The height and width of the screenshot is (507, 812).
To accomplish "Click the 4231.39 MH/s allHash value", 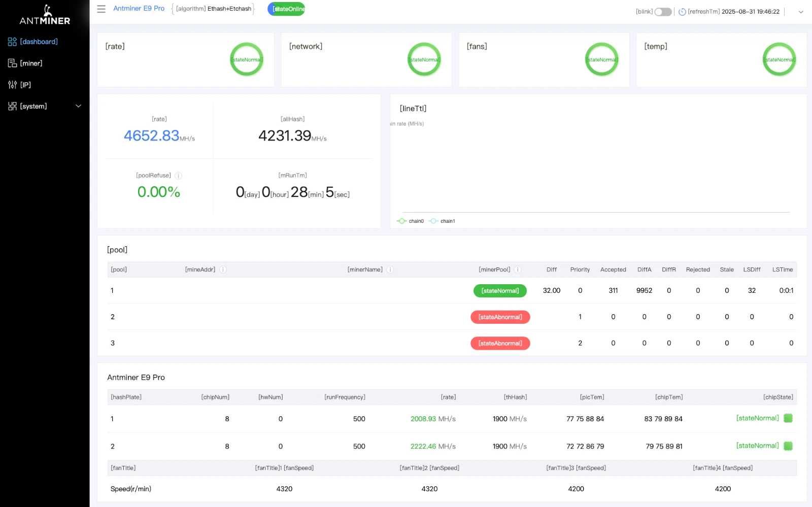I will [x=292, y=136].
